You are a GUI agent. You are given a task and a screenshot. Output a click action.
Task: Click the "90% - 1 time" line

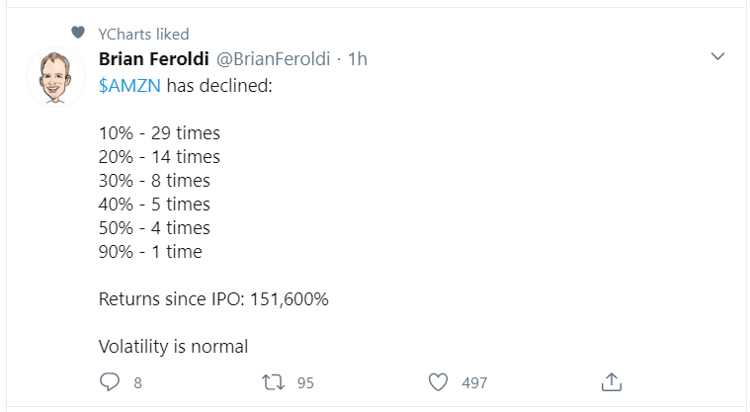click(x=150, y=251)
